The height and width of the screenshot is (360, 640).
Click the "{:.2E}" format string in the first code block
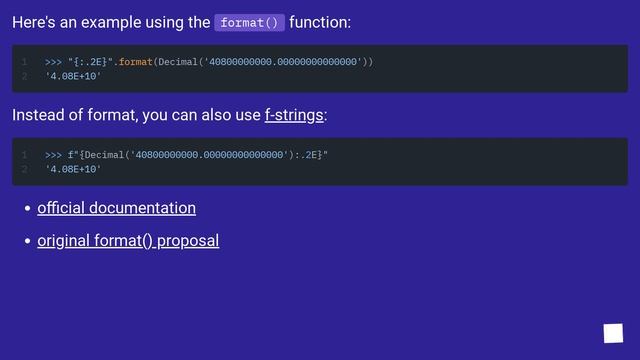click(90, 62)
